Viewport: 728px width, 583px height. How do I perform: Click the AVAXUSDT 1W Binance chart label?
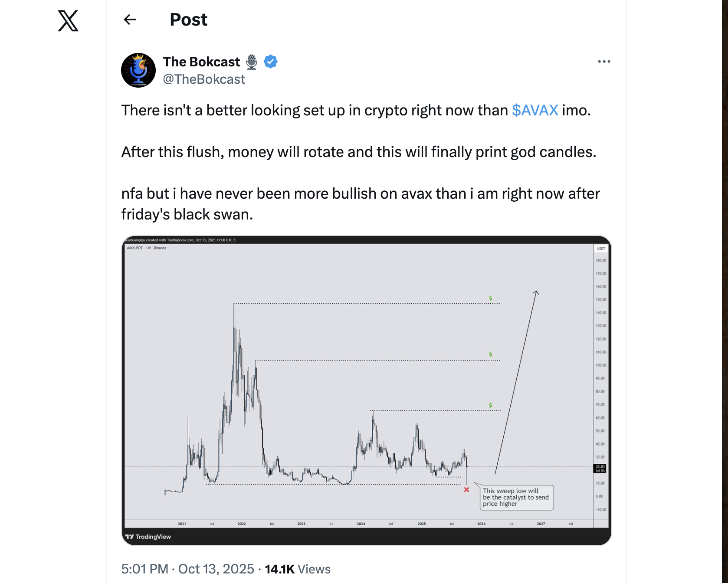(147, 248)
